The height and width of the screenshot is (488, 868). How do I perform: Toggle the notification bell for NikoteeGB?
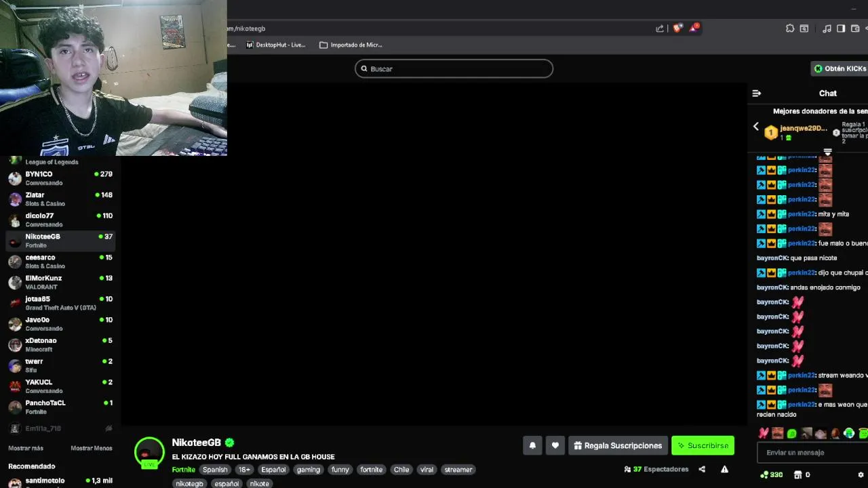[532, 445]
